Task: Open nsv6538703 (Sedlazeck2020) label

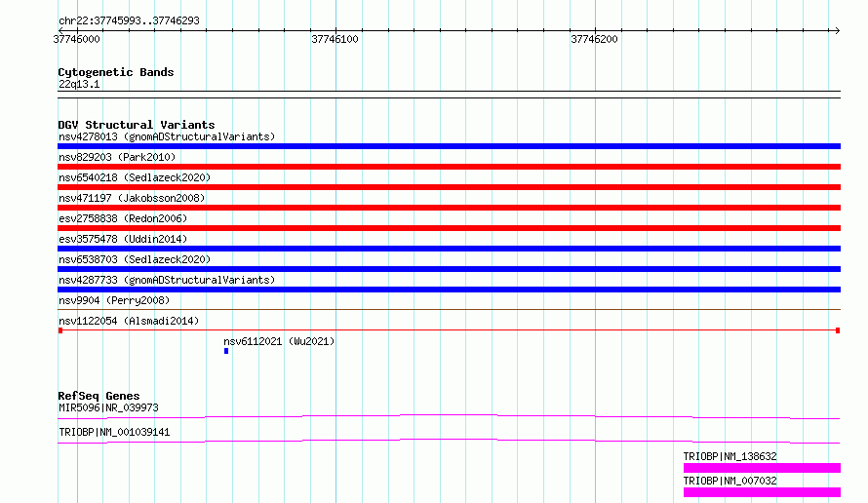Action: [x=135, y=259]
